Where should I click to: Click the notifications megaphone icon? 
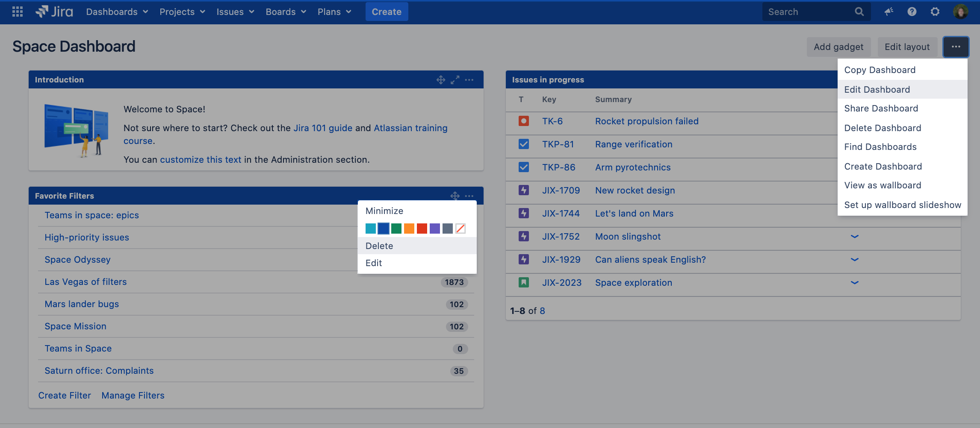pos(889,12)
